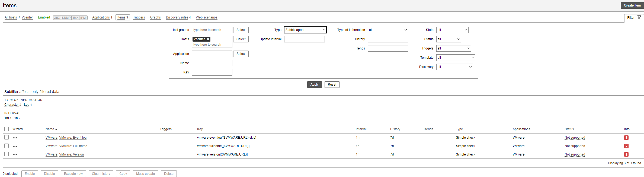Viewport: 644px width, 177px height.
Task: Open the Type dropdown showing Zabbix agent
Action: coord(305,30)
